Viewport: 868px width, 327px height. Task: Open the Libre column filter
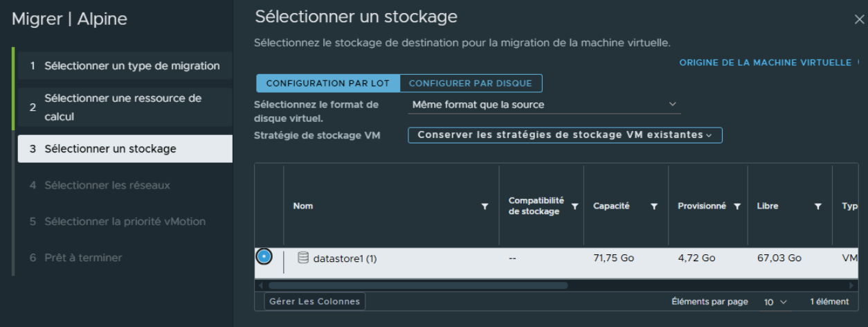(818, 206)
